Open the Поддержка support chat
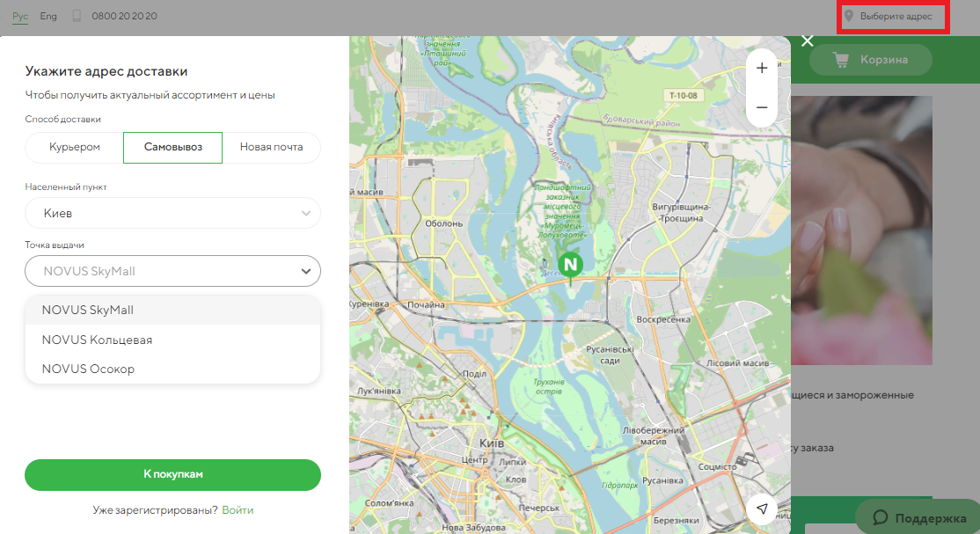Screen dimensions: 980x534 coord(916,516)
